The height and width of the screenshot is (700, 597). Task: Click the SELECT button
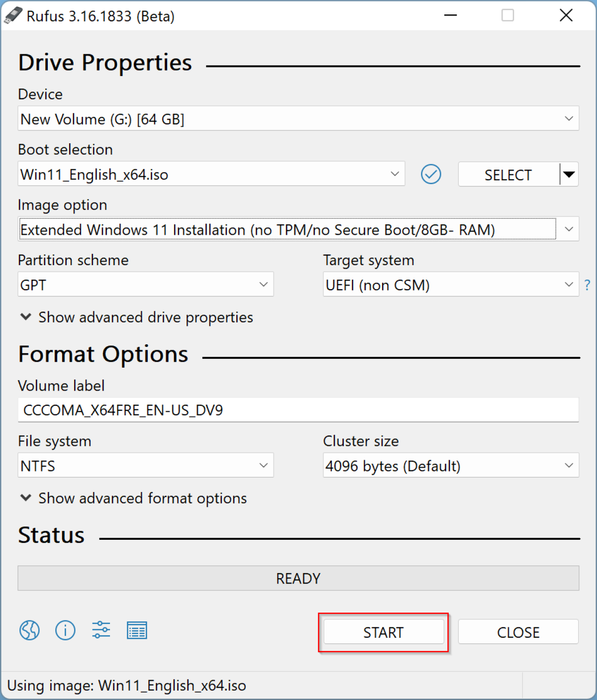508,175
